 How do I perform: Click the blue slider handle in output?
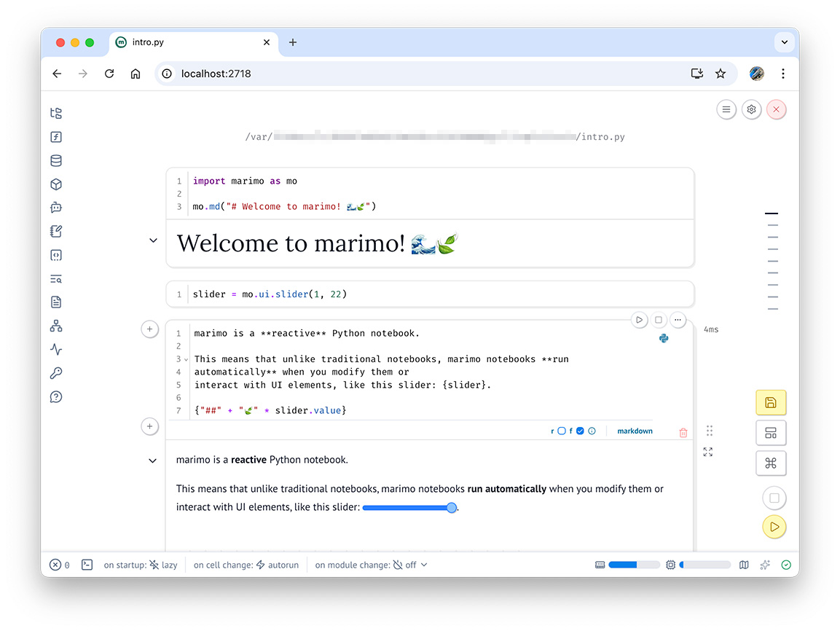[452, 508]
